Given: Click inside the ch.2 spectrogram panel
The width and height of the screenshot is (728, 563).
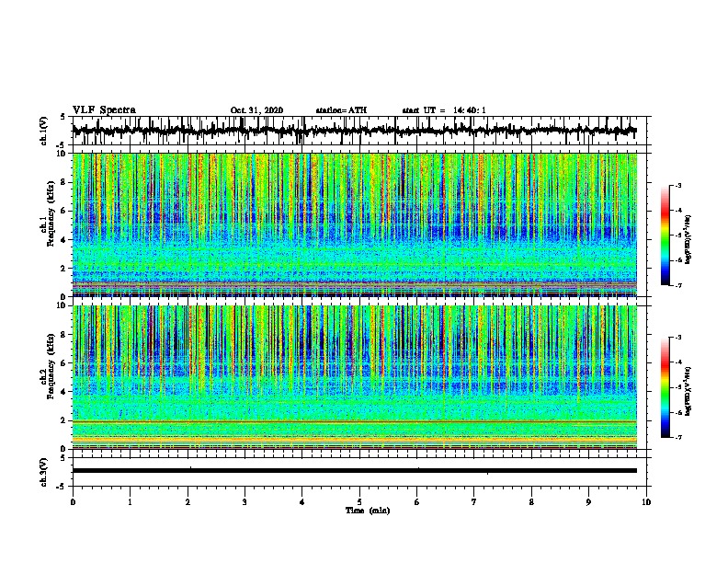Looking at the screenshot, I should [355, 377].
